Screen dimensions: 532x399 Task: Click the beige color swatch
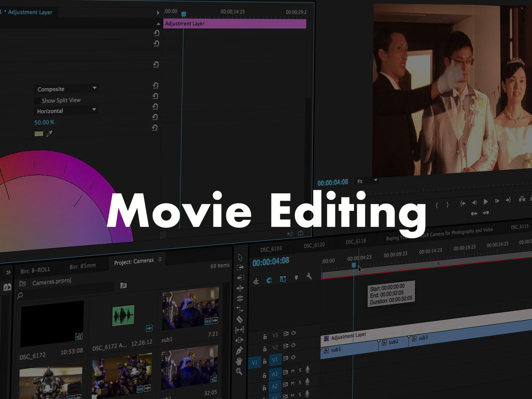tap(39, 134)
